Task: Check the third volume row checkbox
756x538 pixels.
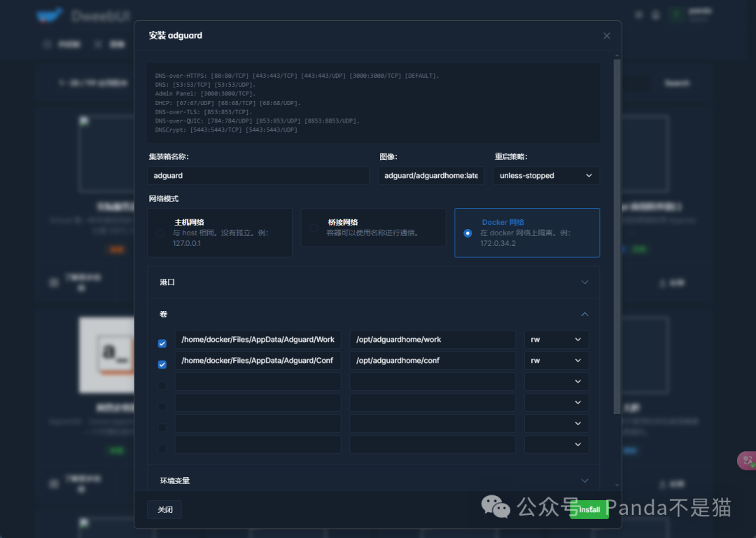Action: click(x=162, y=385)
